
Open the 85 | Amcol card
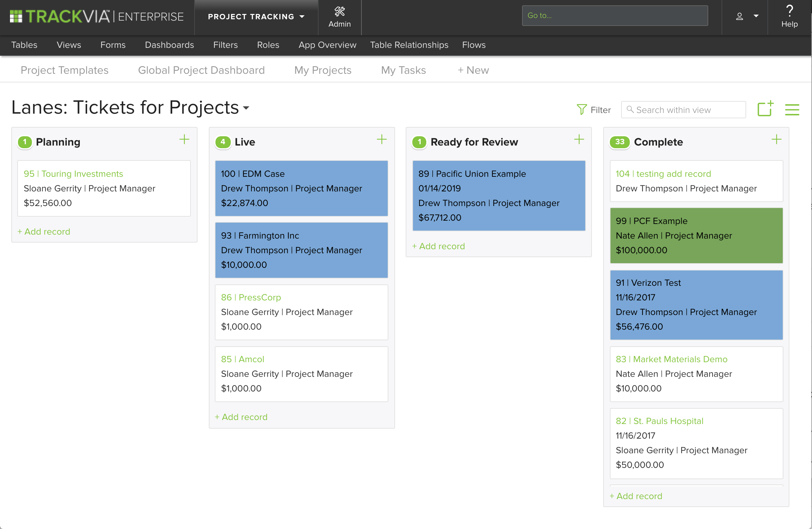pos(302,374)
